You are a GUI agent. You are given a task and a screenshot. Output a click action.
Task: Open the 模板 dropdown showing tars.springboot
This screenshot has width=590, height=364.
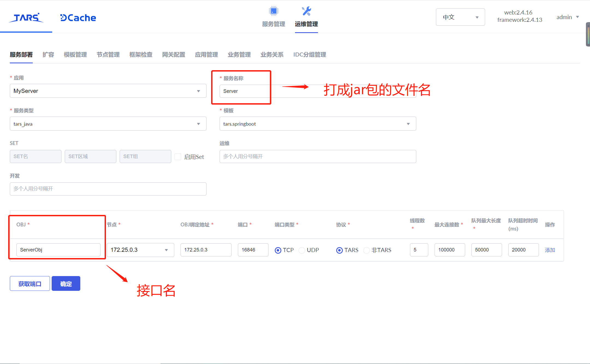coord(317,123)
